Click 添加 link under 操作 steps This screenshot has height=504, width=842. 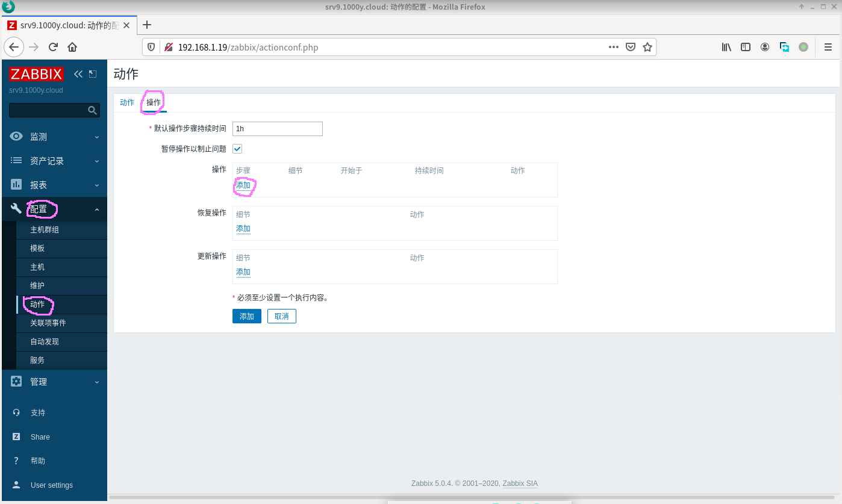(243, 185)
